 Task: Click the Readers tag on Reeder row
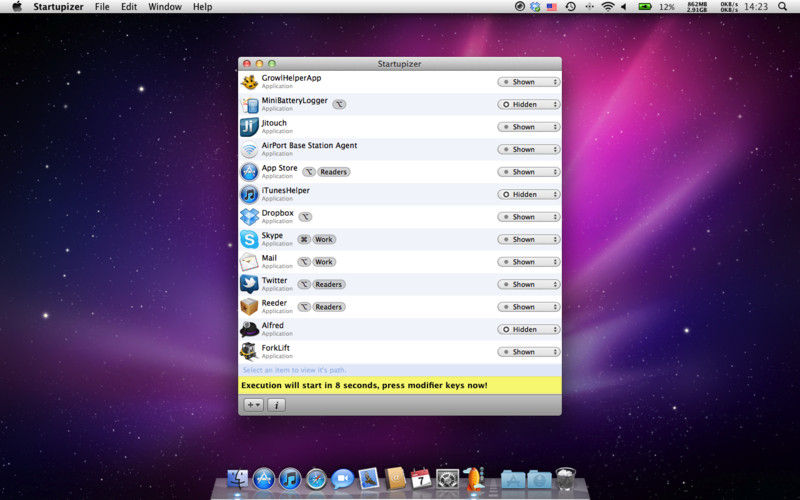tap(329, 307)
